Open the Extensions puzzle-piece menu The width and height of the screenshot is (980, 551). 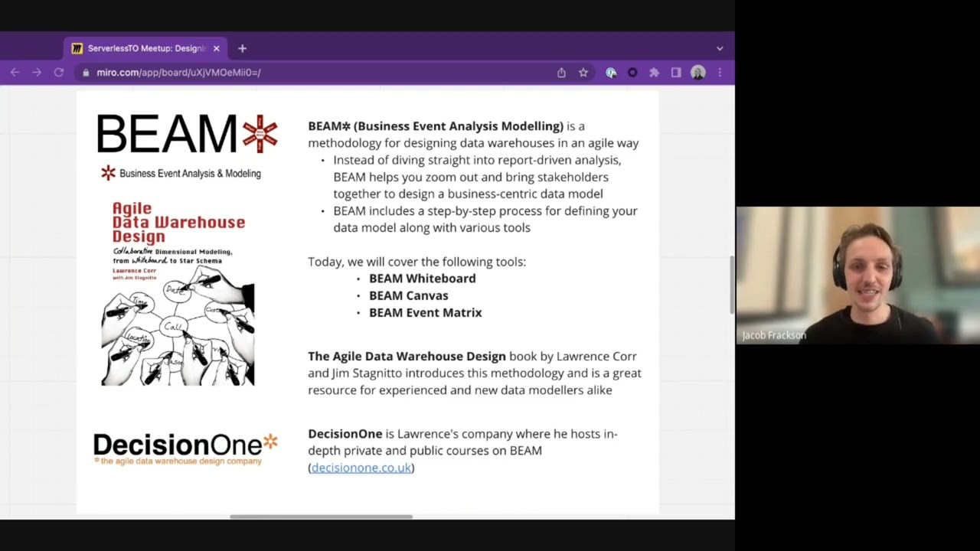coord(654,72)
